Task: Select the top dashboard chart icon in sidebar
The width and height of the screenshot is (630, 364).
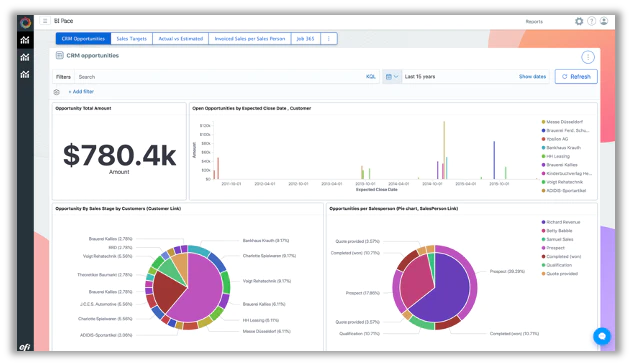Action: coord(25,40)
